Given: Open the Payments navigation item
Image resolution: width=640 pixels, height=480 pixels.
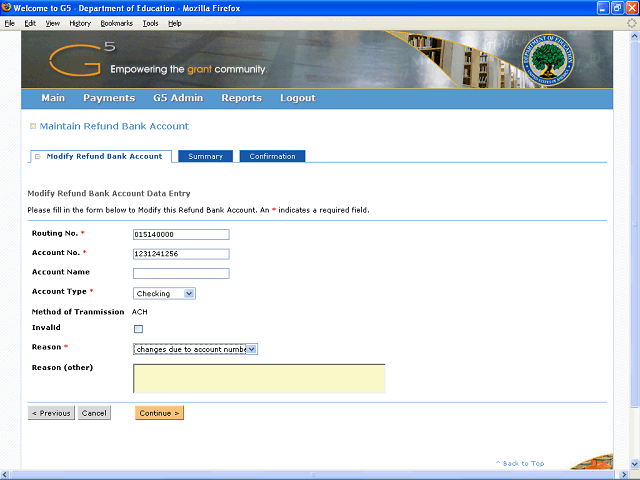Looking at the screenshot, I should 109,98.
